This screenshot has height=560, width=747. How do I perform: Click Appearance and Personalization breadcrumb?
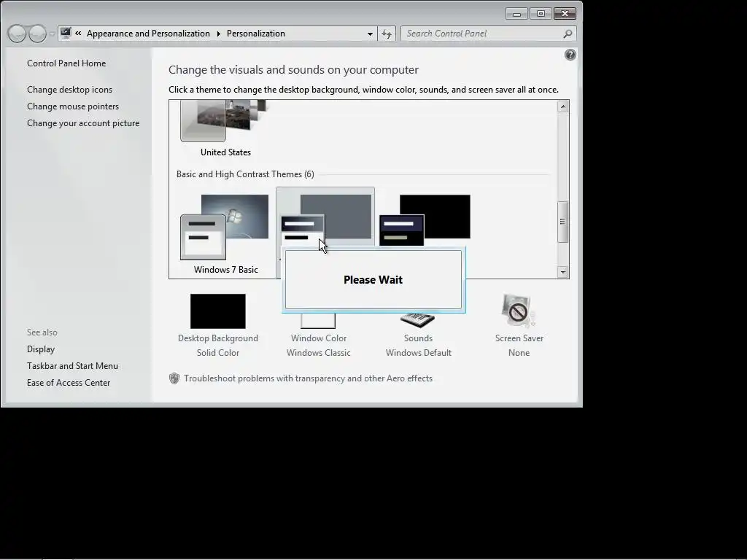tap(148, 34)
